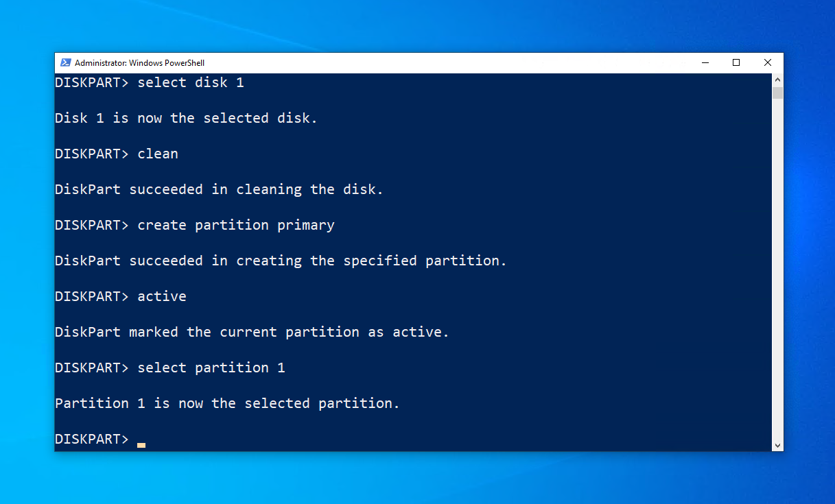Click the "create partition primary" command
The image size is (835, 504).
click(x=236, y=226)
